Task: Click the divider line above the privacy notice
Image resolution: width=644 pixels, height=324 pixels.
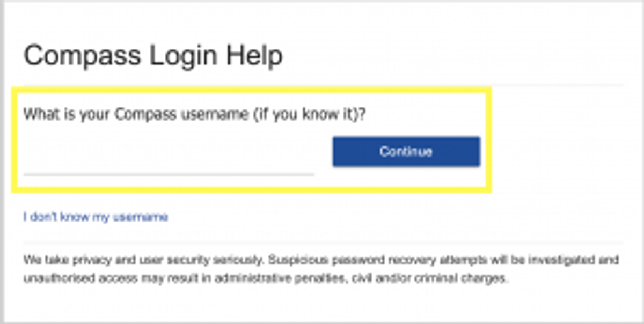Action: pos(324,244)
